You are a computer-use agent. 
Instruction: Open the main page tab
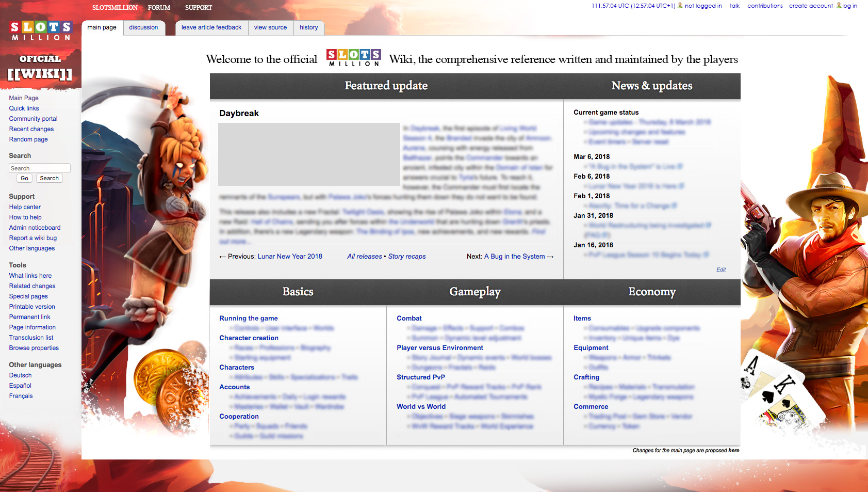point(102,28)
